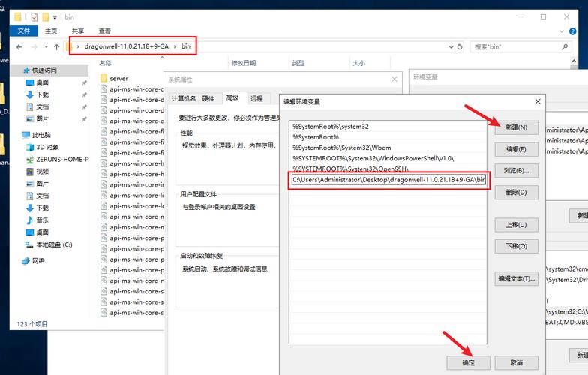Refresh the Explorer folder view

[x=460, y=46]
